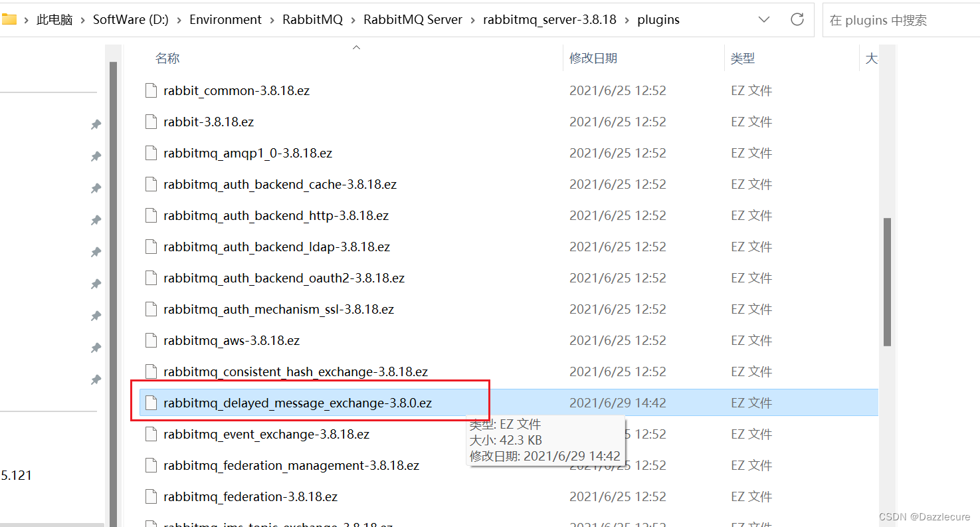Select file name rabbitmq_federation_management-3.8.18.ez
This screenshot has height=527, width=980.
point(291,465)
